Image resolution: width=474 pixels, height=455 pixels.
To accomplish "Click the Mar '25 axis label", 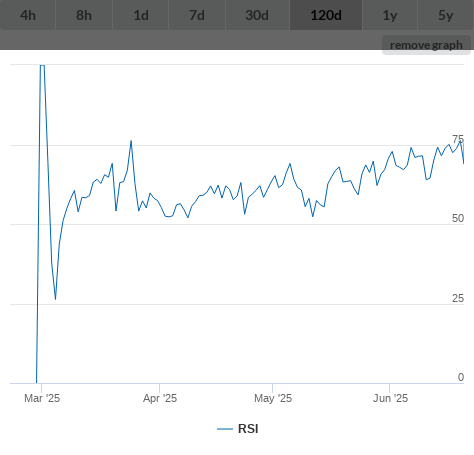I will click(42, 398).
